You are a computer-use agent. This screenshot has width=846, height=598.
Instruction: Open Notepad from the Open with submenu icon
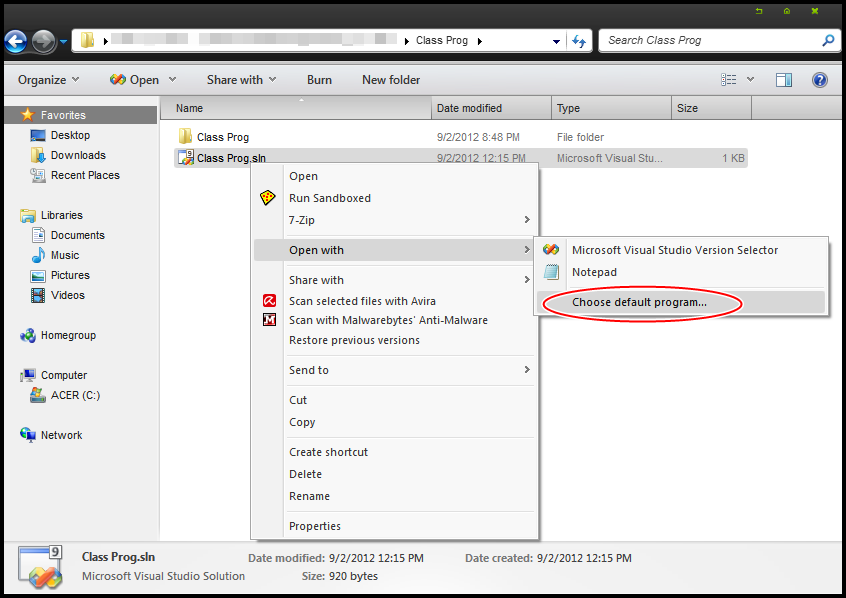click(550, 271)
